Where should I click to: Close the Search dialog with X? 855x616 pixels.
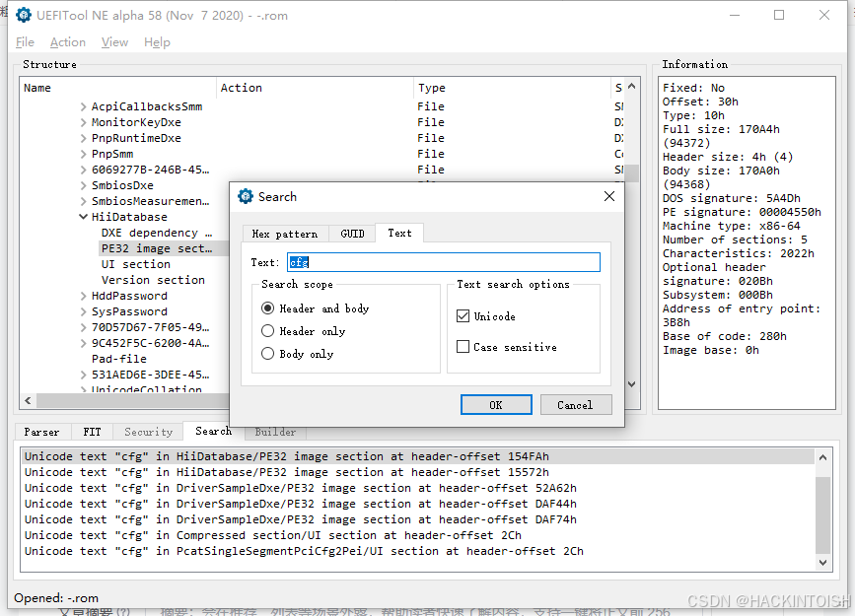(609, 196)
